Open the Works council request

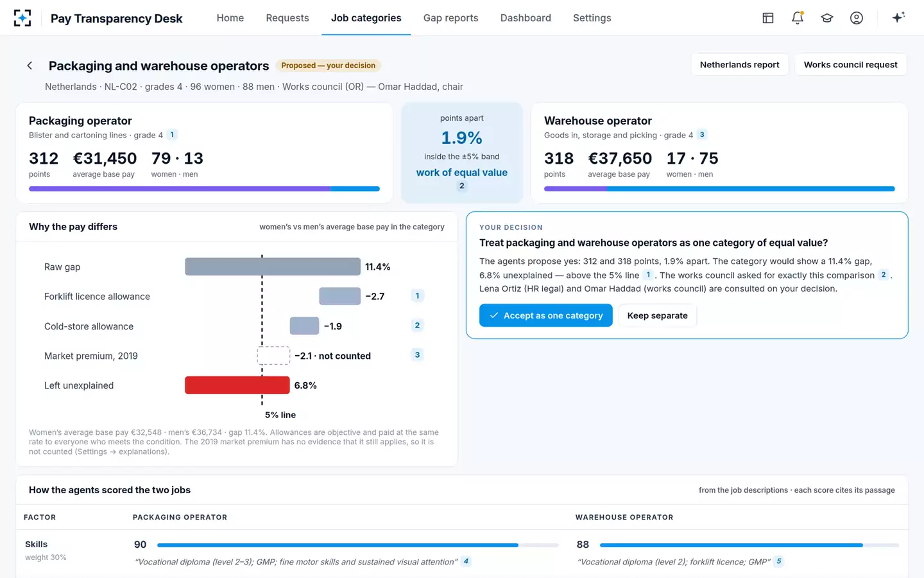click(851, 65)
